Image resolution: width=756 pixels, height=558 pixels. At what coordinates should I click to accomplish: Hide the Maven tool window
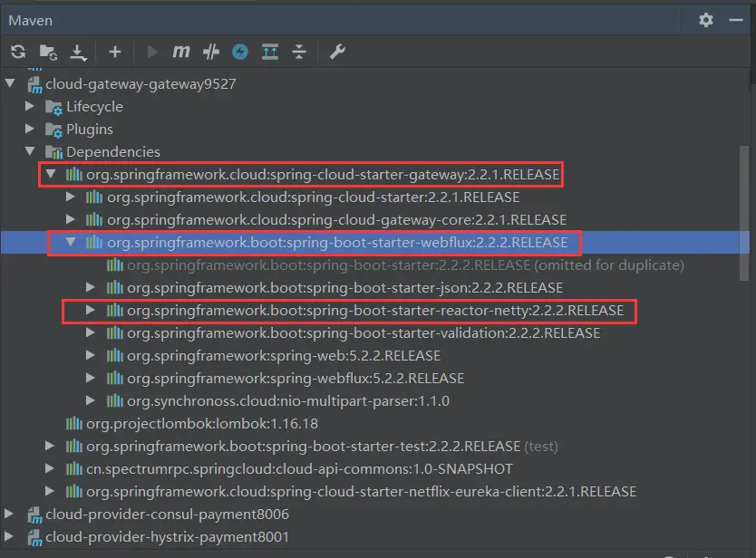[736, 20]
